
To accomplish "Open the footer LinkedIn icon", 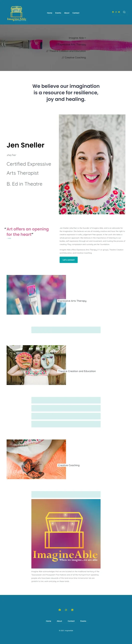I will (x=72, y=610).
